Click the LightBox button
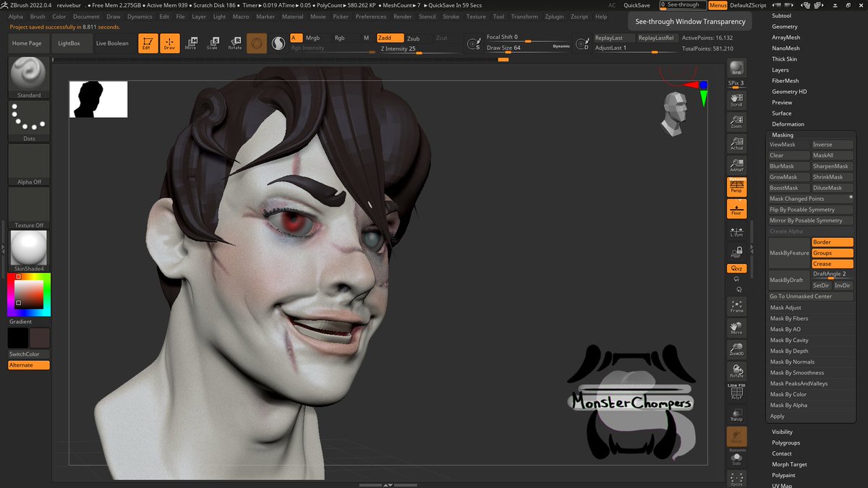This screenshot has height=488, width=868. point(69,43)
